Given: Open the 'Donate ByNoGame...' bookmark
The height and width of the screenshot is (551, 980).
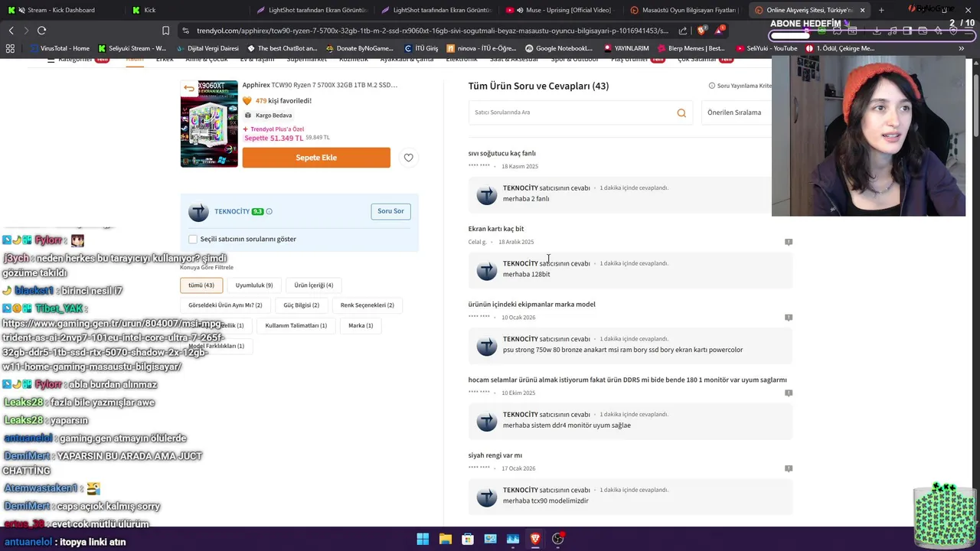Looking at the screenshot, I should point(358,48).
